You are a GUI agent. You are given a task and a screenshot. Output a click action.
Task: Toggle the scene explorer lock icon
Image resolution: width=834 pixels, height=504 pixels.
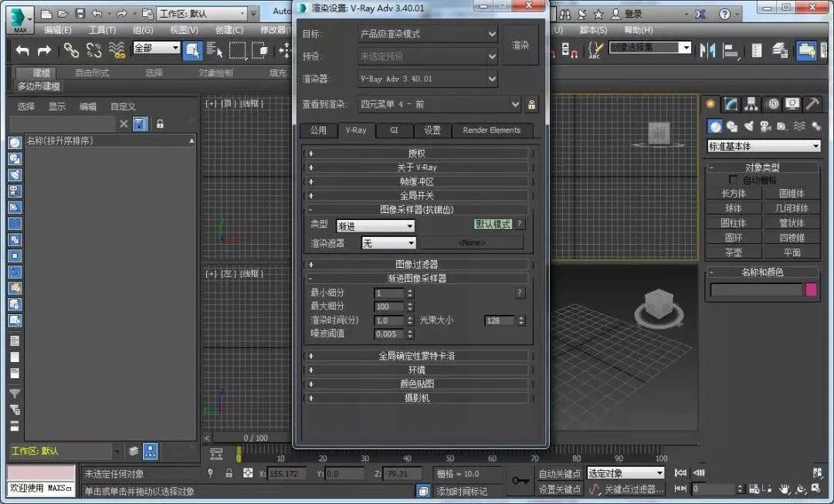click(160, 124)
